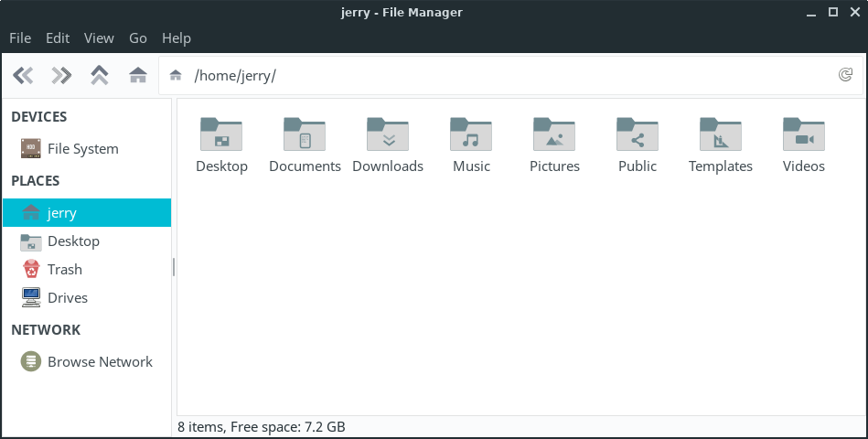This screenshot has height=439, width=868.
Task: Select the Pictures folder icon
Action: [554, 134]
